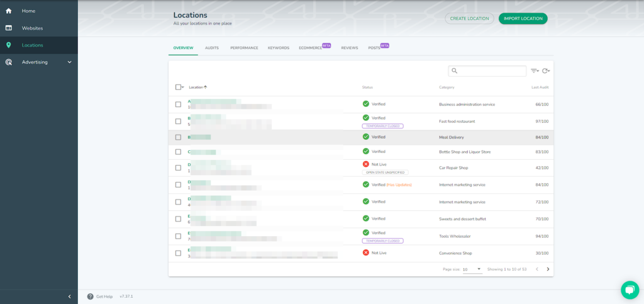Collapse the sidebar with the chevron arrow
This screenshot has width=644, height=304.
[69, 296]
